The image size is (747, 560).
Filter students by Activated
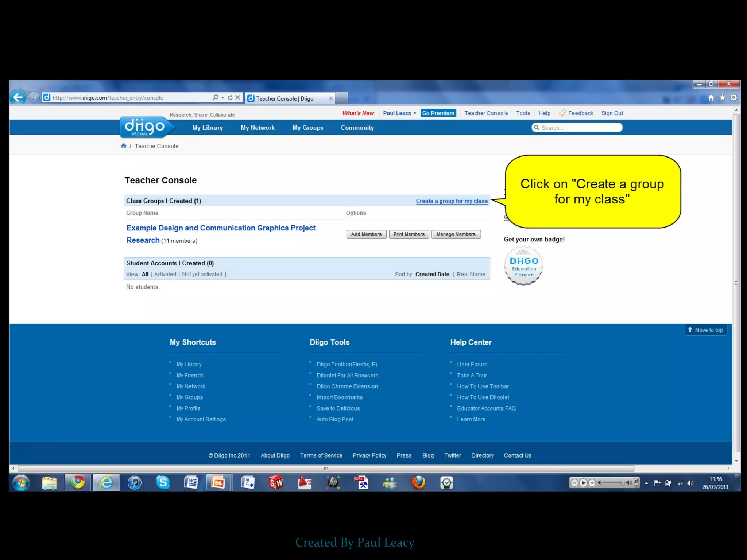[x=165, y=274]
